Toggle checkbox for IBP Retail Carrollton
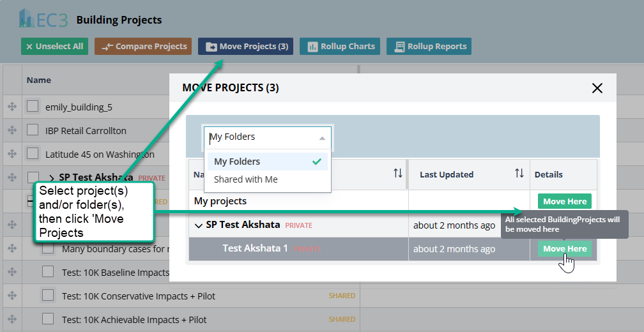Viewport: 644px width, 332px height. pos(33,131)
